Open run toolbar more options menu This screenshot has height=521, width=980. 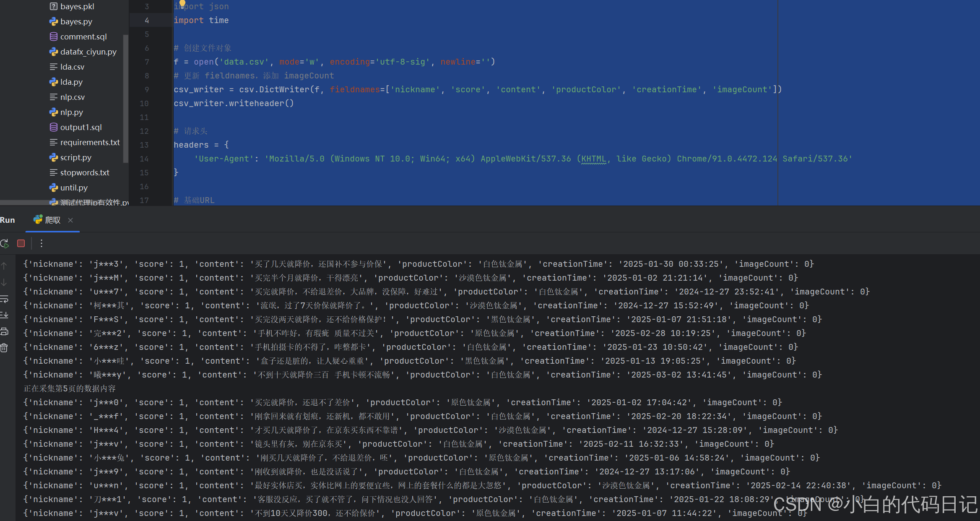coord(41,243)
